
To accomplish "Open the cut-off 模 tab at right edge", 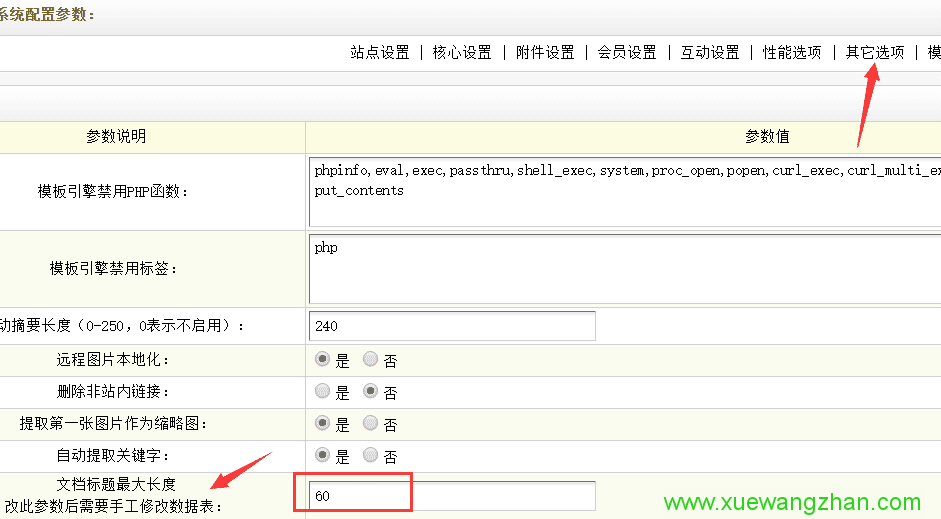I will (934, 53).
